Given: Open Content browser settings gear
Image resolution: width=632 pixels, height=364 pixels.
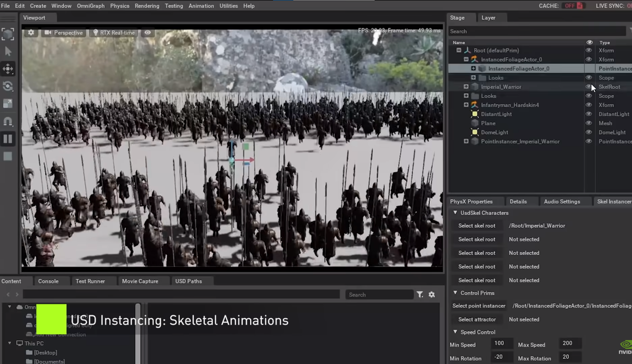Looking at the screenshot, I should pyautogui.click(x=432, y=295).
